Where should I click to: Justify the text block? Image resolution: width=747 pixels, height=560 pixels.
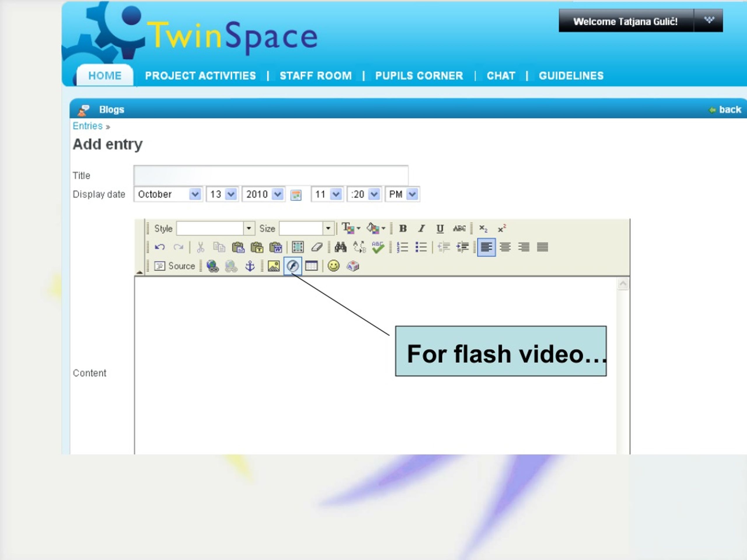click(542, 247)
